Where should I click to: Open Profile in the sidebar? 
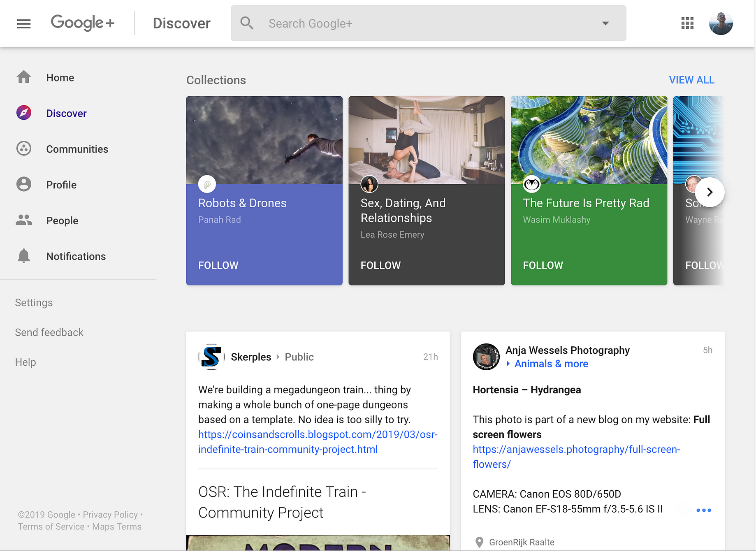61,185
